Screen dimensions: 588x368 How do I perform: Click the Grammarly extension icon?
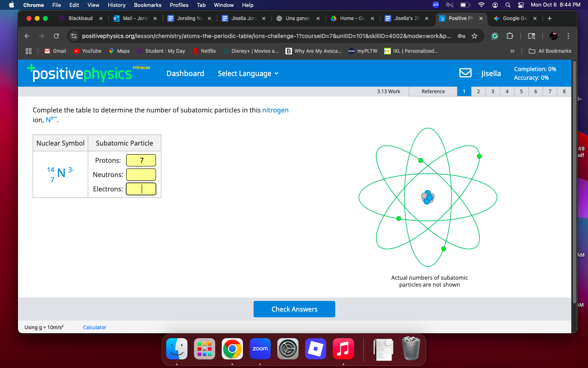click(x=495, y=36)
